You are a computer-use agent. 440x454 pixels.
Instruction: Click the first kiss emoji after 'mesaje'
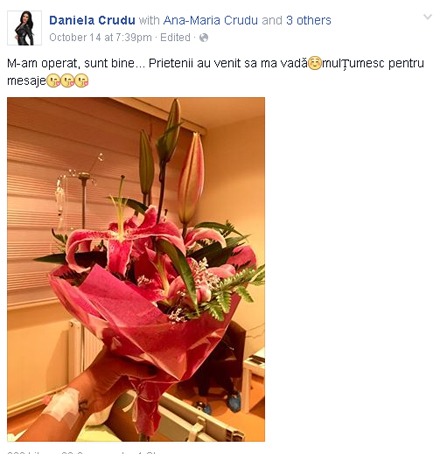(53, 81)
